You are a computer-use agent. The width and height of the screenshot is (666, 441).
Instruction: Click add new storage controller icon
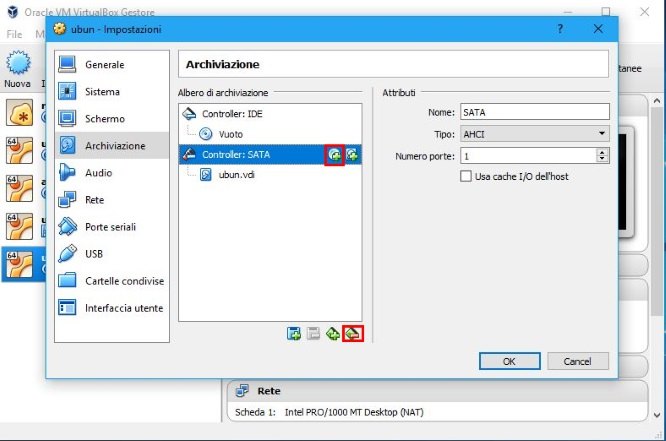coord(294,334)
